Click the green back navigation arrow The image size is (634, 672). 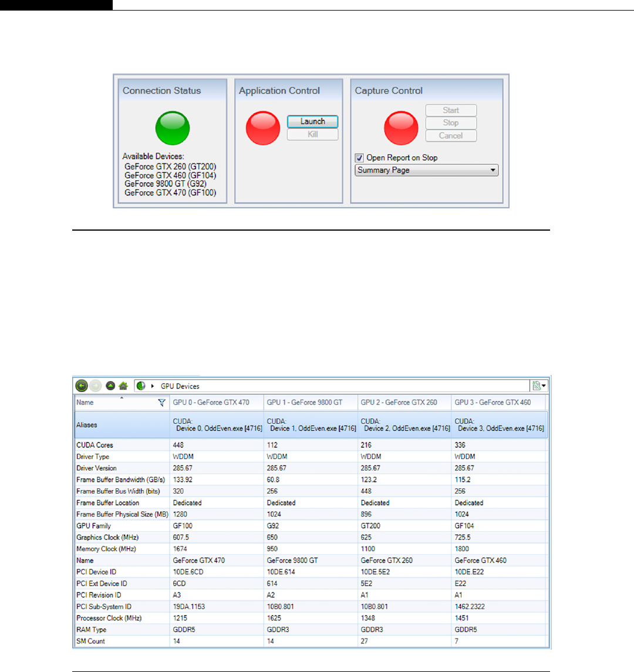[x=82, y=386]
